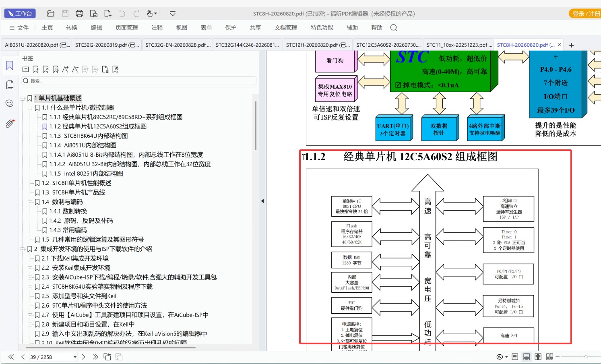Expand bookmark 2.3 安装AiCube-ISP
The image size is (601, 364).
(x=30, y=277)
